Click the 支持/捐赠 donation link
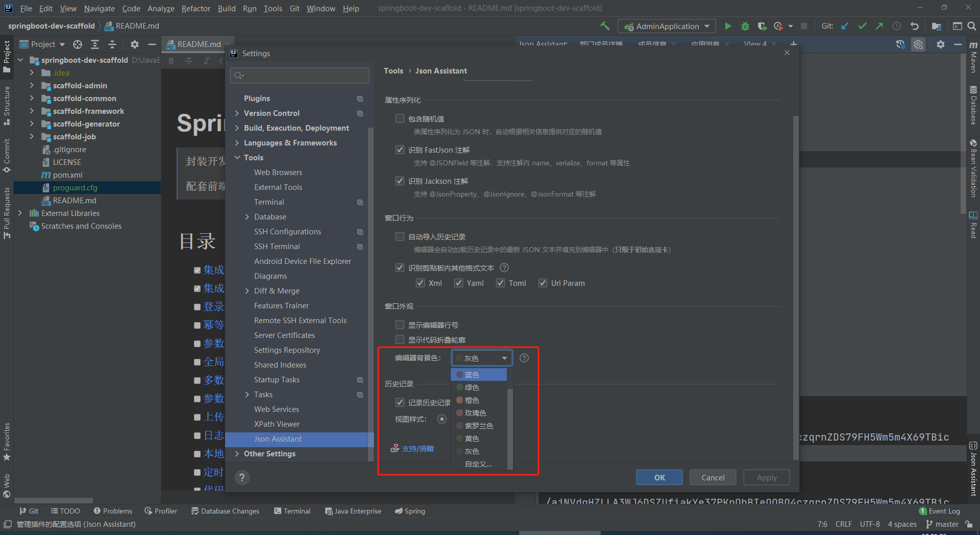This screenshot has width=980, height=535. pyautogui.click(x=418, y=448)
